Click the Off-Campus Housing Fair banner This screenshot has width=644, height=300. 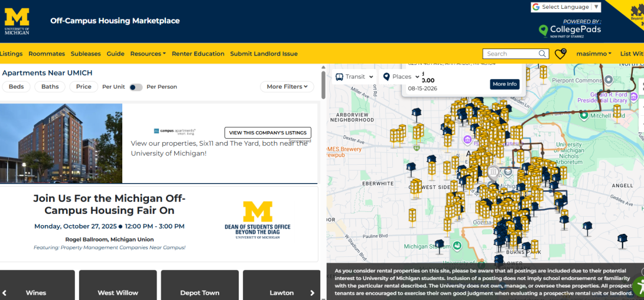[159, 224]
